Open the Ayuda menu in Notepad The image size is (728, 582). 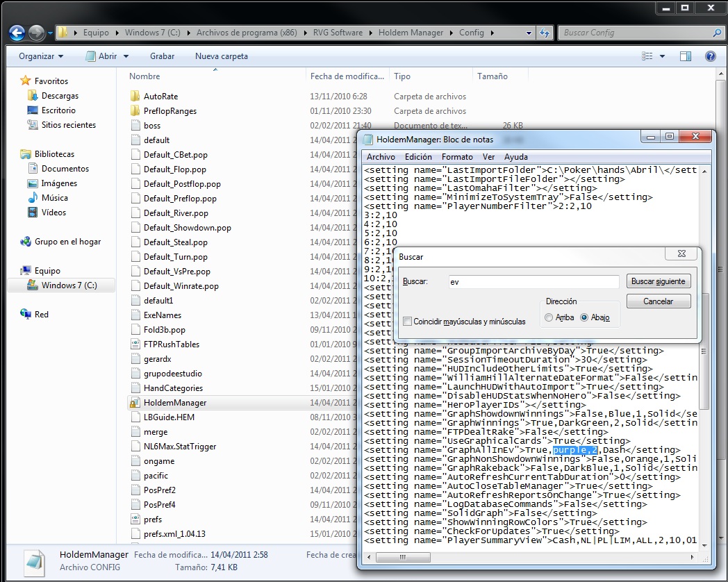click(516, 157)
